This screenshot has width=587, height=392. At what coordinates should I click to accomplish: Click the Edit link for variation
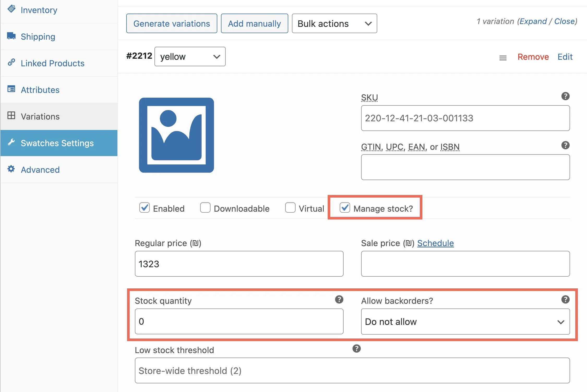pyautogui.click(x=565, y=57)
